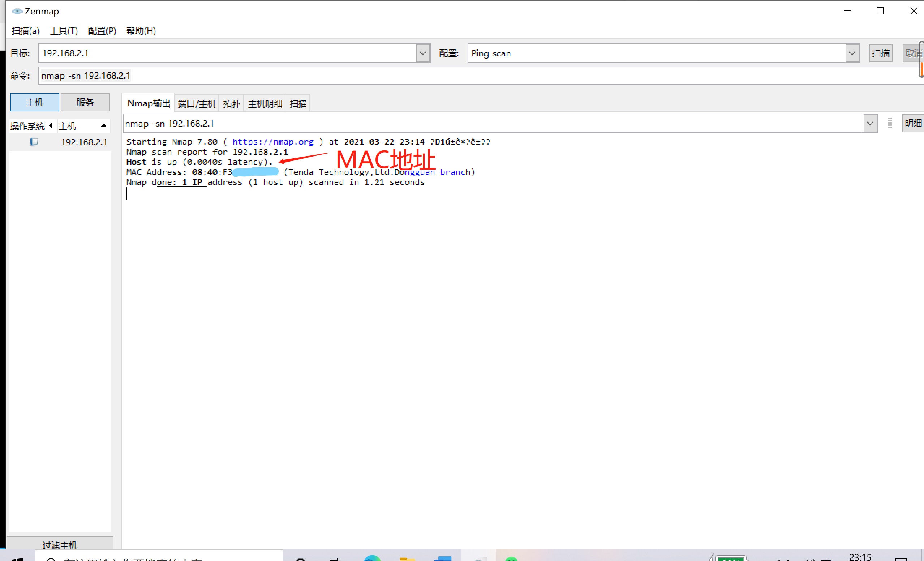
Task: Minimize the Zenmap window
Action: (847, 11)
